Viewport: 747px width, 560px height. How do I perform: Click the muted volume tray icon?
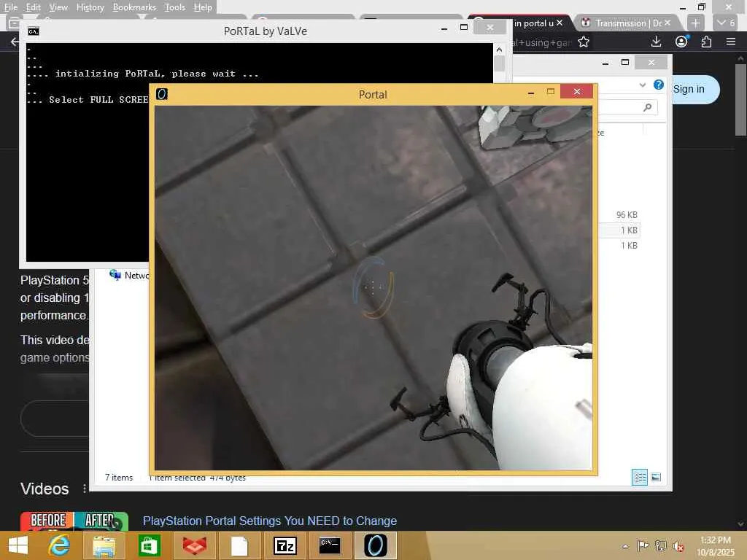pyautogui.click(x=678, y=545)
